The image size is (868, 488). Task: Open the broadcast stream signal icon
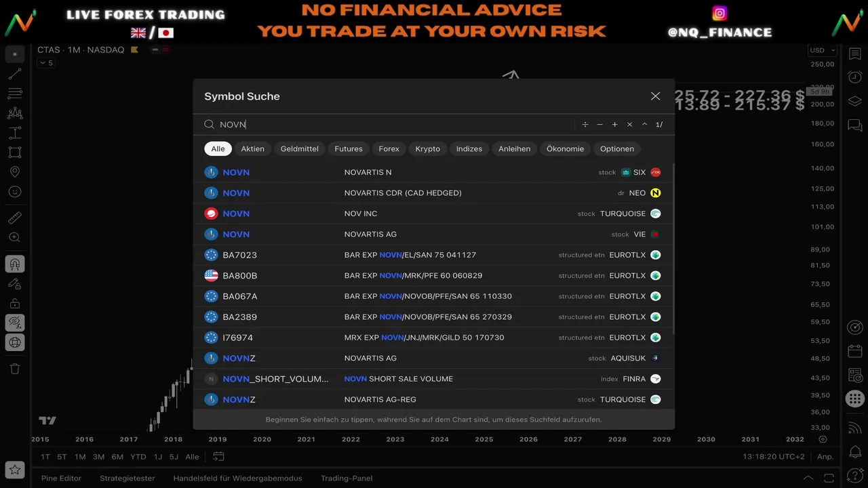click(855, 427)
